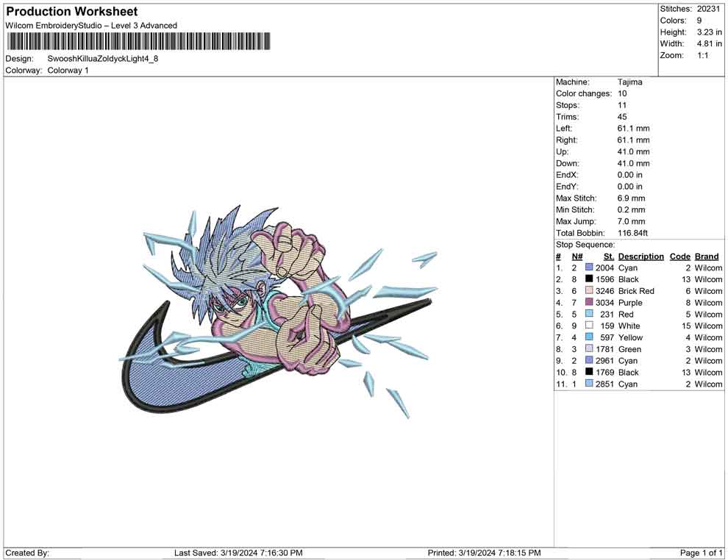Click the Cyan 2851 color swatch

click(589, 383)
